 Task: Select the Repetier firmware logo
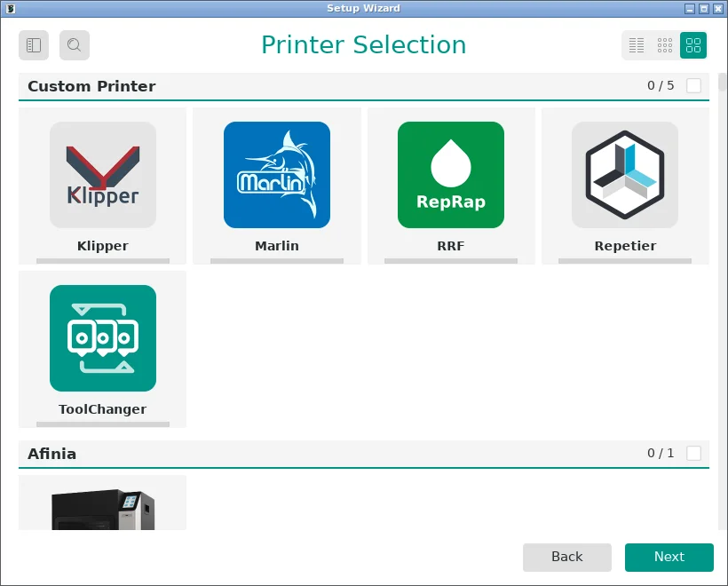click(x=625, y=175)
